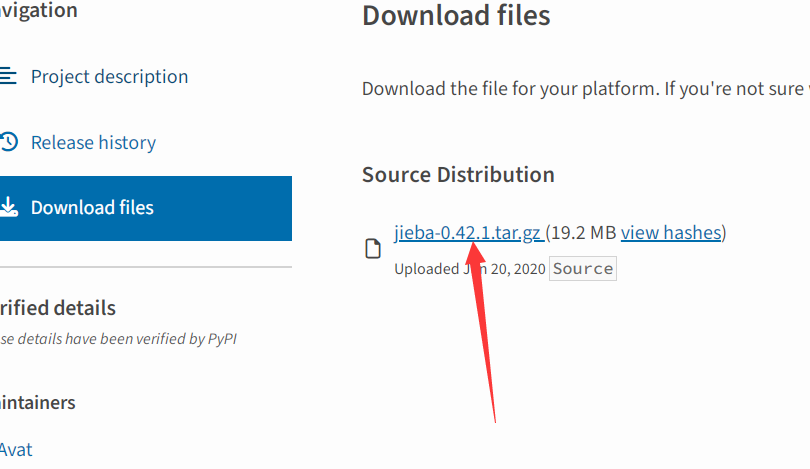Click the maintainers sidebar heading

coord(38,402)
